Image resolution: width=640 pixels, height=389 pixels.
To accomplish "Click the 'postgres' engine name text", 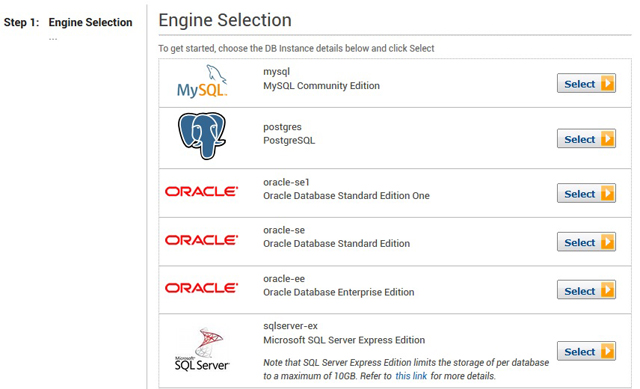I will [x=282, y=127].
